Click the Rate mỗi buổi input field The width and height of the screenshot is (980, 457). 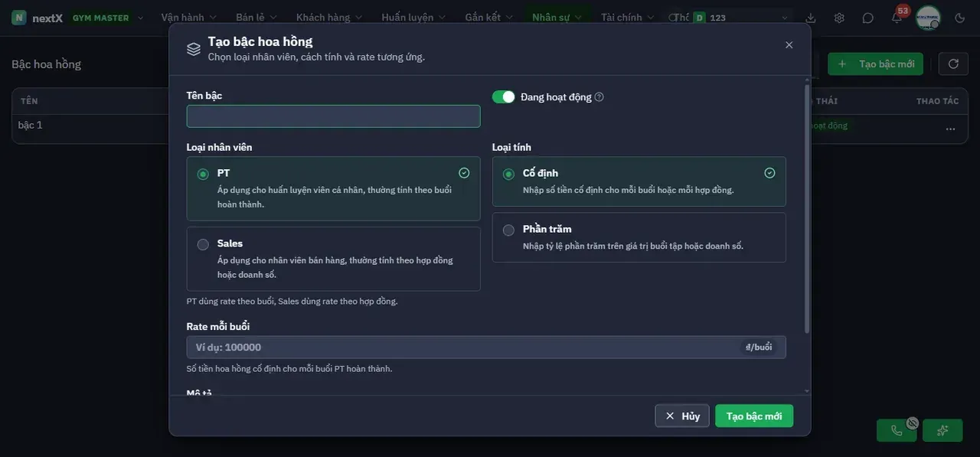pyautogui.click(x=486, y=348)
